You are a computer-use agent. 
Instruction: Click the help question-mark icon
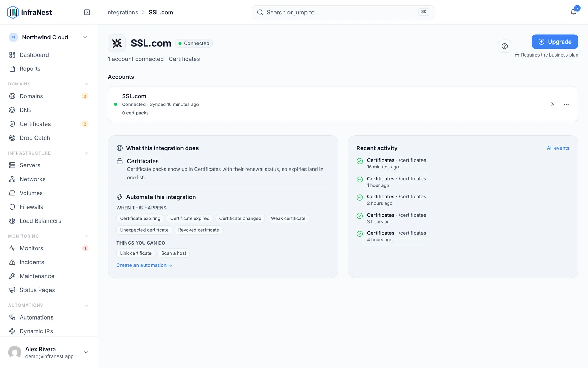pos(504,46)
